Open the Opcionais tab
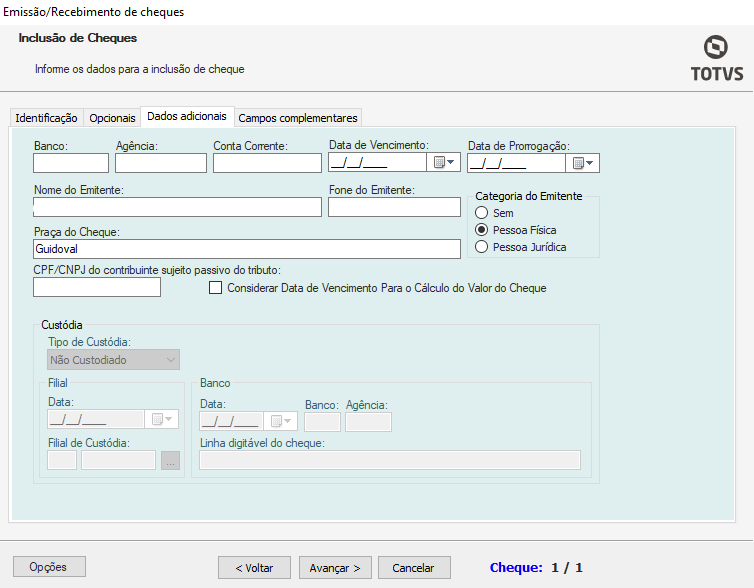This screenshot has width=754, height=588. 112,118
